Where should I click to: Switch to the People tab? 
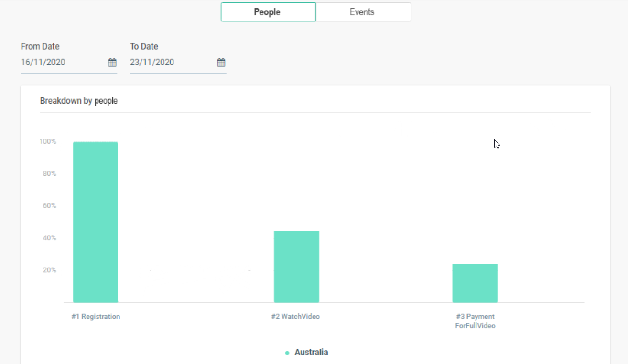click(x=268, y=12)
